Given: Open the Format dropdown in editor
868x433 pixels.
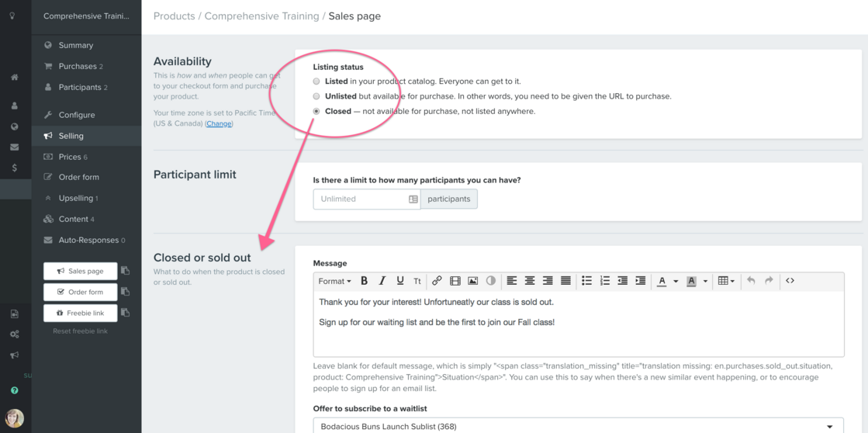Looking at the screenshot, I should pyautogui.click(x=334, y=281).
